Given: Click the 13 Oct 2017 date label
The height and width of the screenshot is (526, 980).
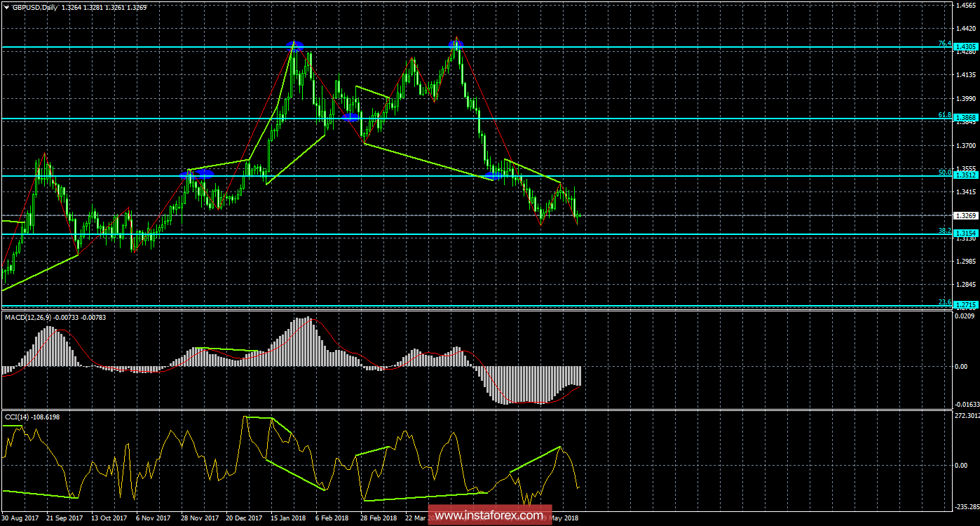Looking at the screenshot, I should tap(109, 518).
